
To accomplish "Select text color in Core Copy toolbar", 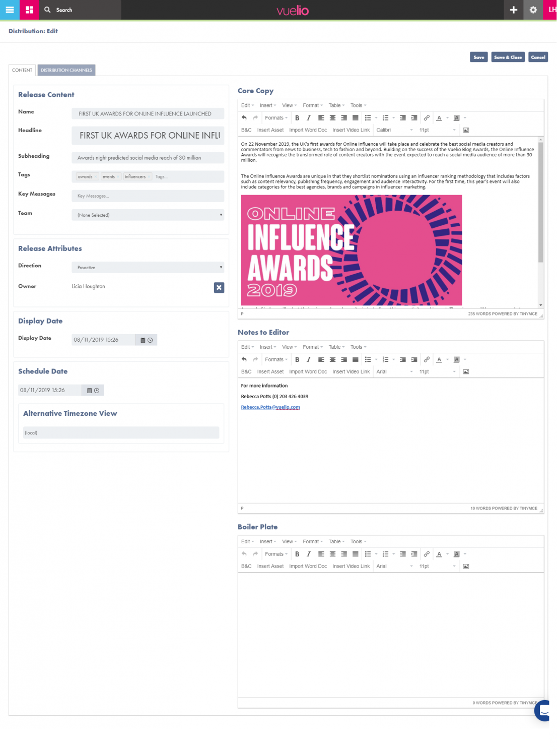I will click(x=439, y=118).
